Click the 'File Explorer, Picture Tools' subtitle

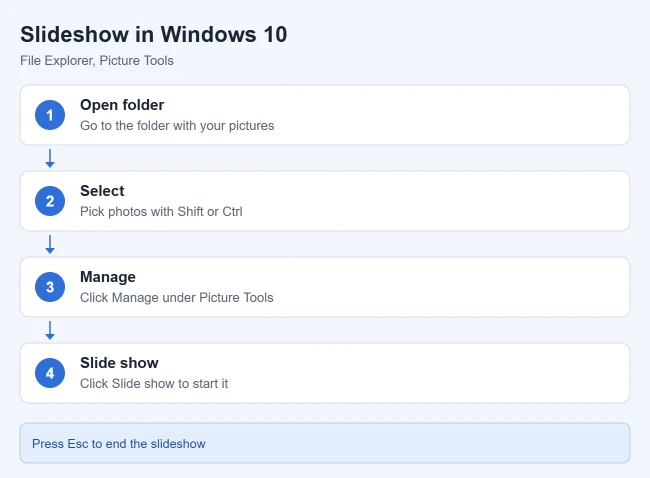coord(97,61)
